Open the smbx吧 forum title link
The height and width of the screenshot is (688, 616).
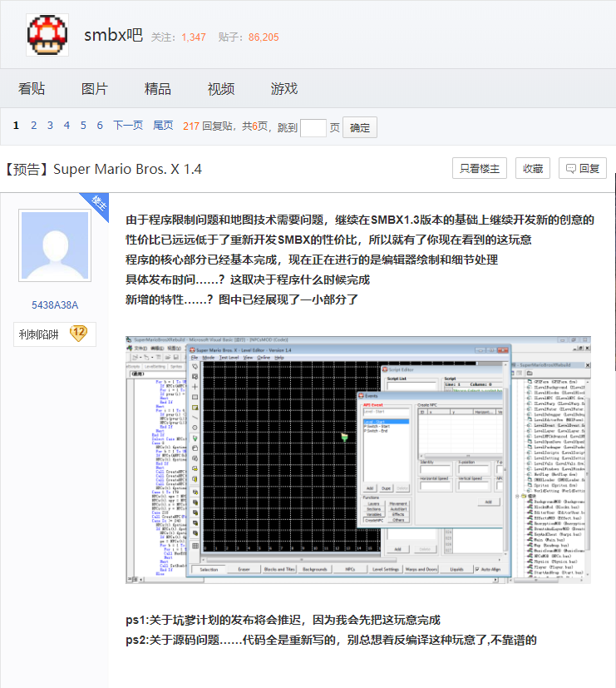coord(113,35)
